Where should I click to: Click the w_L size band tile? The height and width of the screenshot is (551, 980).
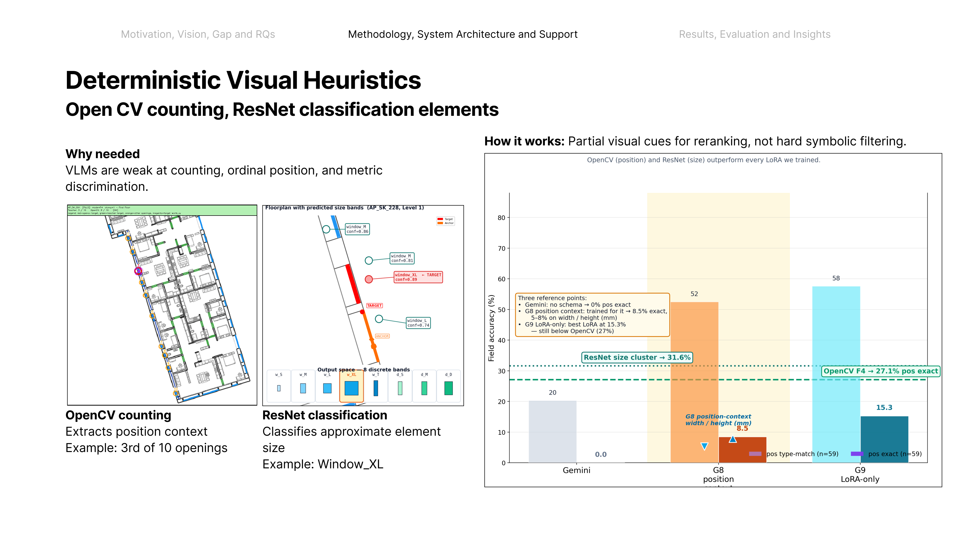click(327, 386)
